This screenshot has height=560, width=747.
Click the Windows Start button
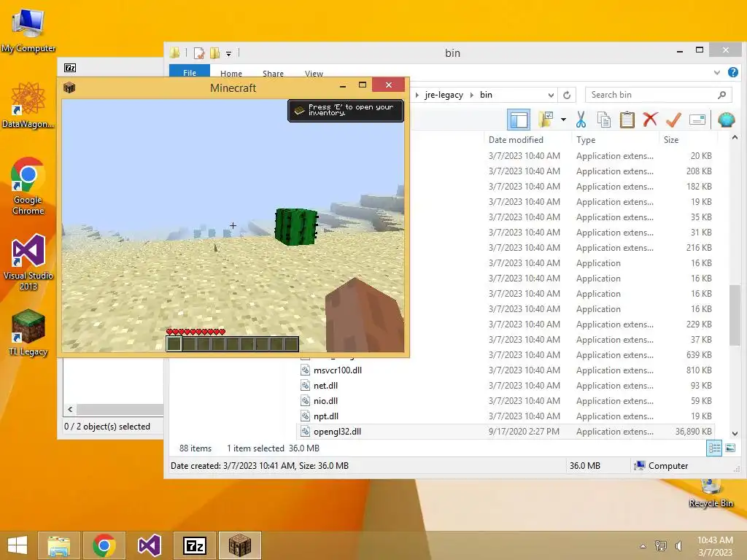[18, 545]
